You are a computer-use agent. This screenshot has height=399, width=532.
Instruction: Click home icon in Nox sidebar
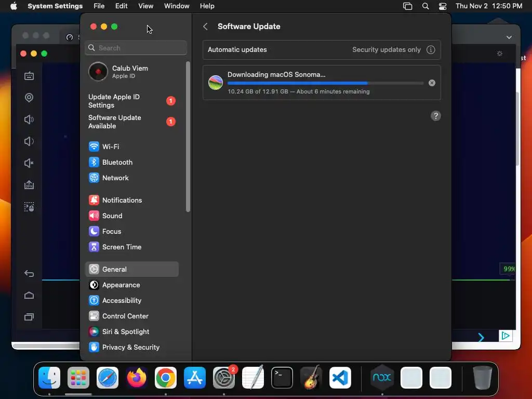[x=29, y=296]
